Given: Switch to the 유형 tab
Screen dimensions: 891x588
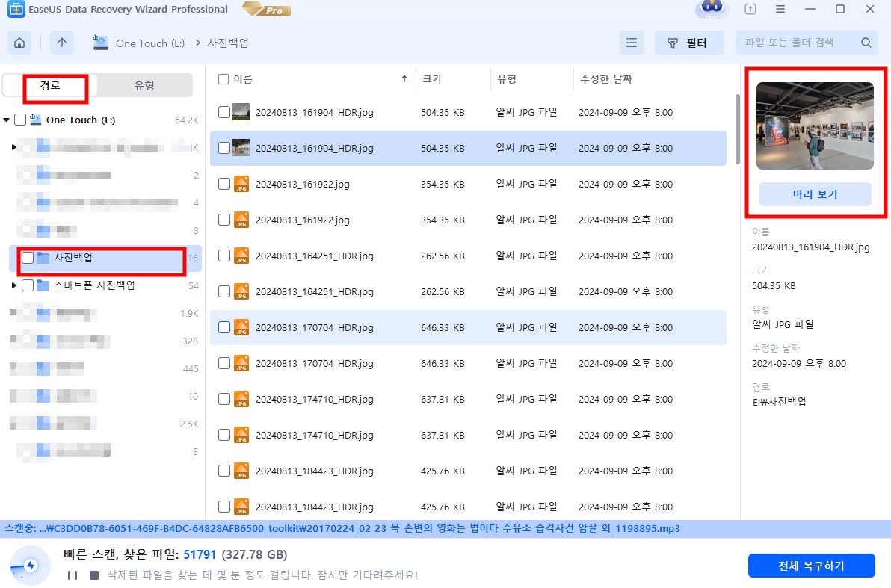Looking at the screenshot, I should 144,85.
